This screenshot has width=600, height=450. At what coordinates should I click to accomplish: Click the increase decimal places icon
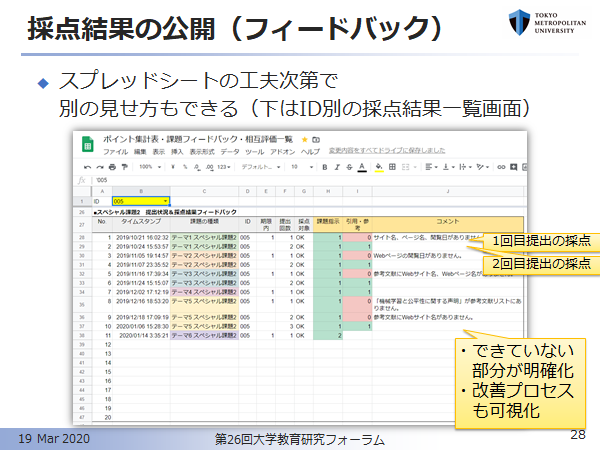[x=210, y=167]
